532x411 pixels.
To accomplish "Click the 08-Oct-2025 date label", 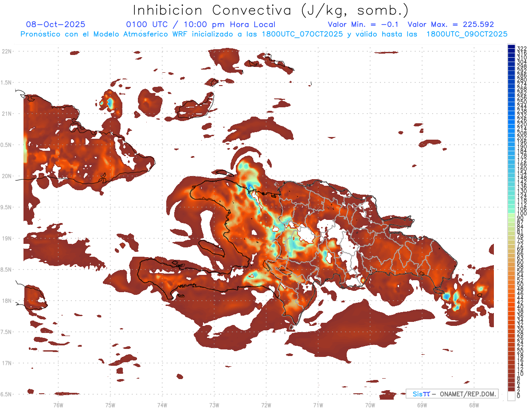I will click(55, 25).
